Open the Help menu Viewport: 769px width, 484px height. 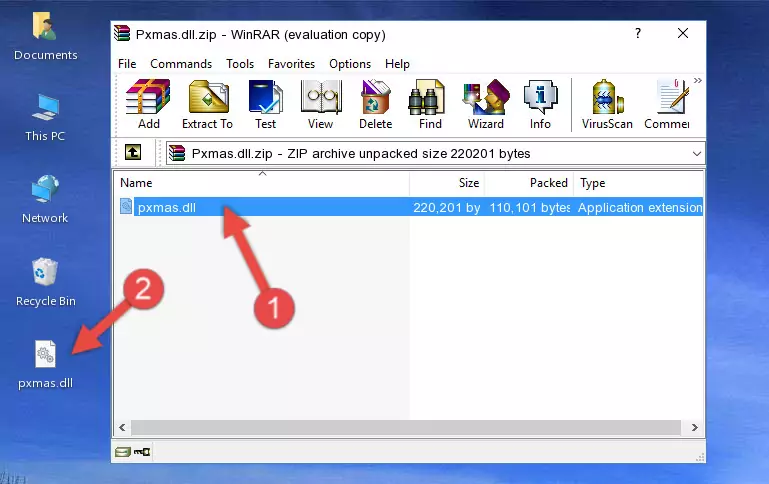point(397,64)
